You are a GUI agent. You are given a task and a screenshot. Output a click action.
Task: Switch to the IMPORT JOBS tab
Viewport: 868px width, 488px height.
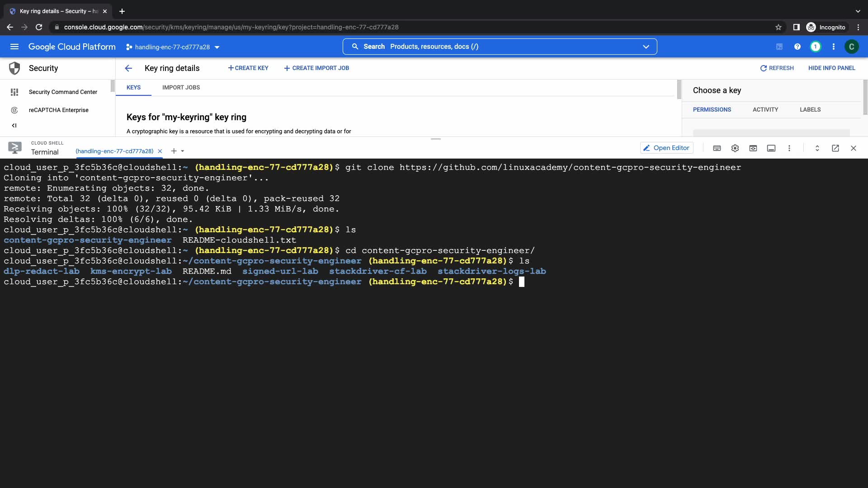tap(181, 88)
